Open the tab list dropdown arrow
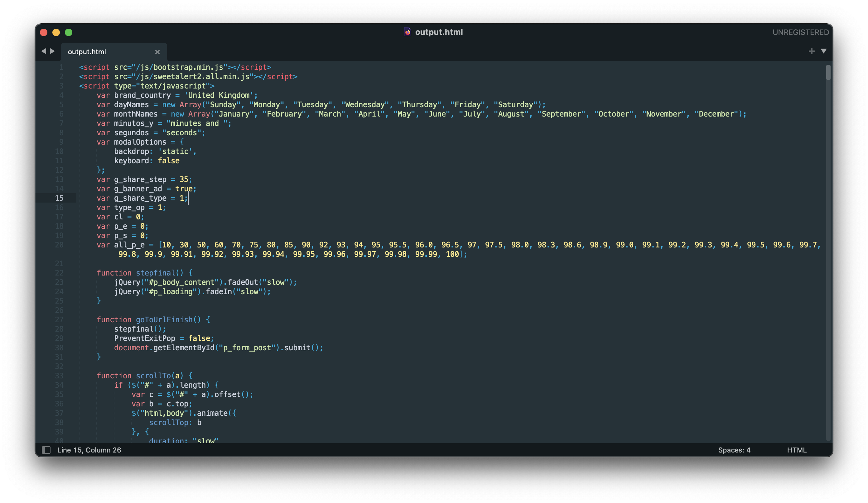The image size is (868, 503). [x=823, y=51]
